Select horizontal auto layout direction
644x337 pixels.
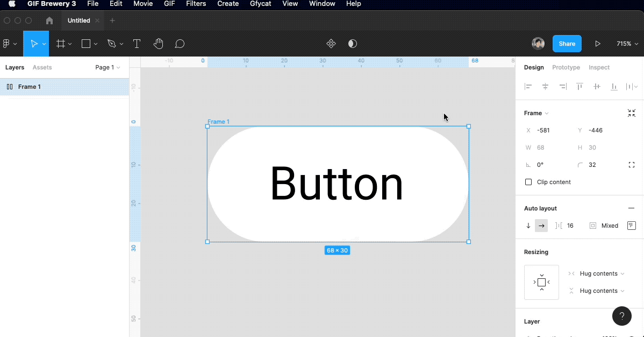tap(541, 226)
